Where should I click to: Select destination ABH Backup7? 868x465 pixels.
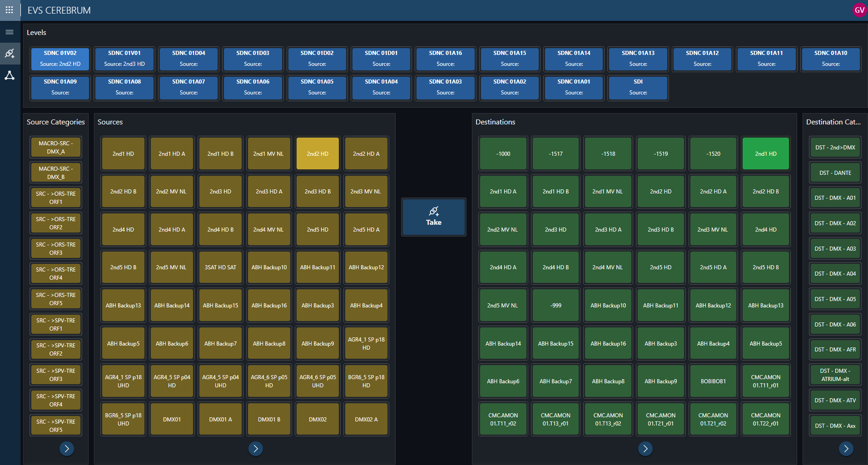pyautogui.click(x=556, y=381)
